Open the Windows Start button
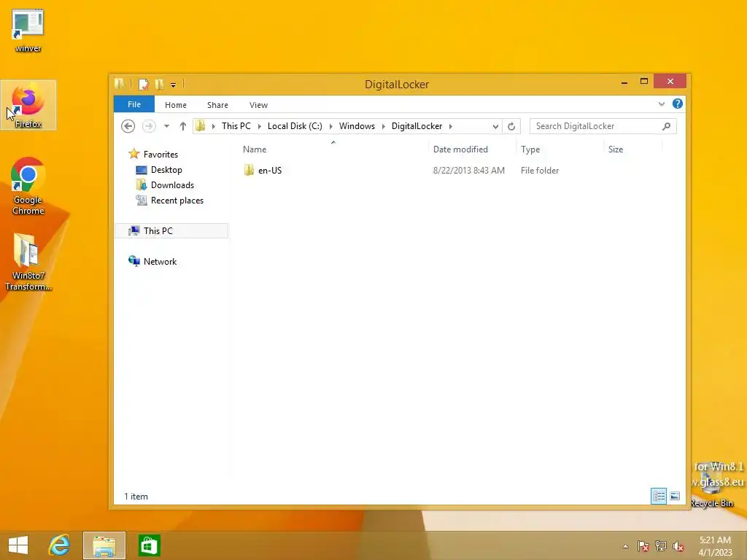747x560 pixels. pos(18,545)
